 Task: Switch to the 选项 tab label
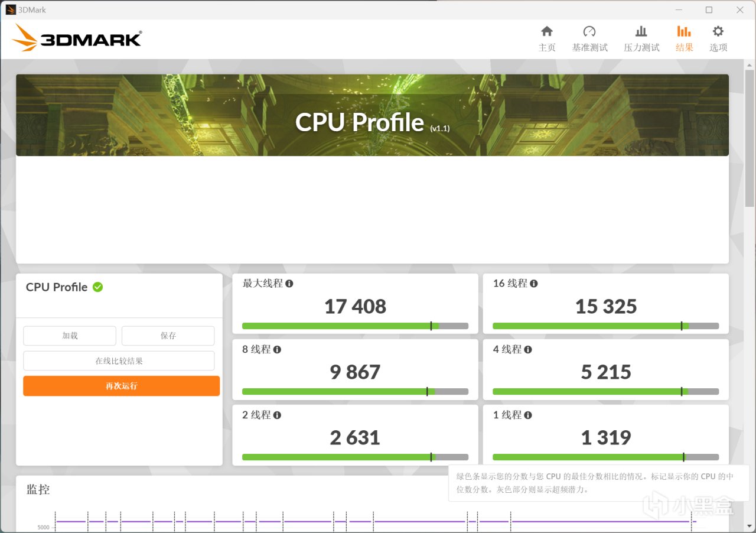coord(718,47)
